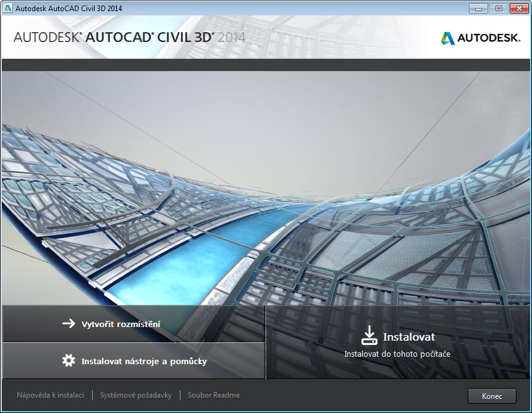Close the Autodesk AutoCAD Civil 3D 2014 window
The width and height of the screenshot is (532, 413).
coord(519,9)
